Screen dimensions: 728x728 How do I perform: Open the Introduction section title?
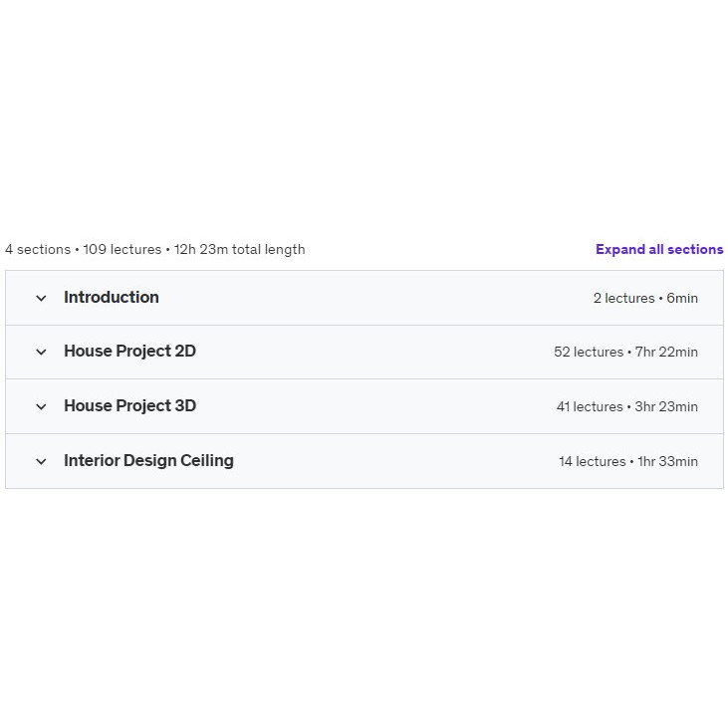pos(112,298)
